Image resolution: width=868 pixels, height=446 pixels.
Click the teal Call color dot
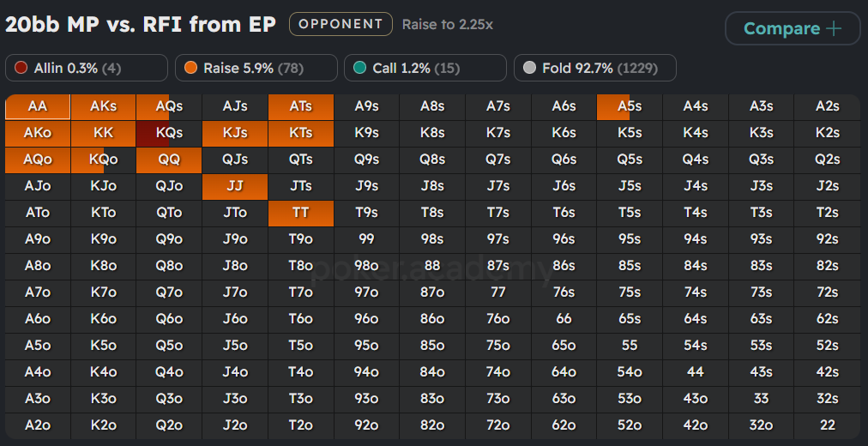[x=359, y=68]
